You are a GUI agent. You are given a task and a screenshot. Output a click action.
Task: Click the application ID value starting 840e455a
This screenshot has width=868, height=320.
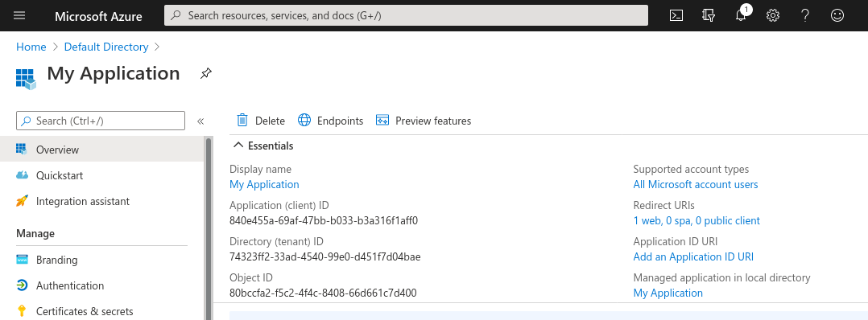[324, 220]
